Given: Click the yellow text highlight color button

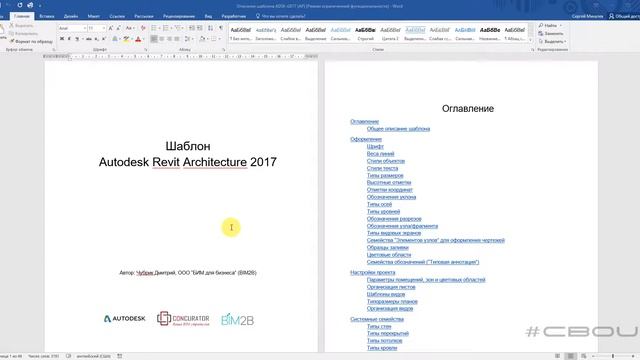Looking at the screenshot, I should (x=126, y=39).
